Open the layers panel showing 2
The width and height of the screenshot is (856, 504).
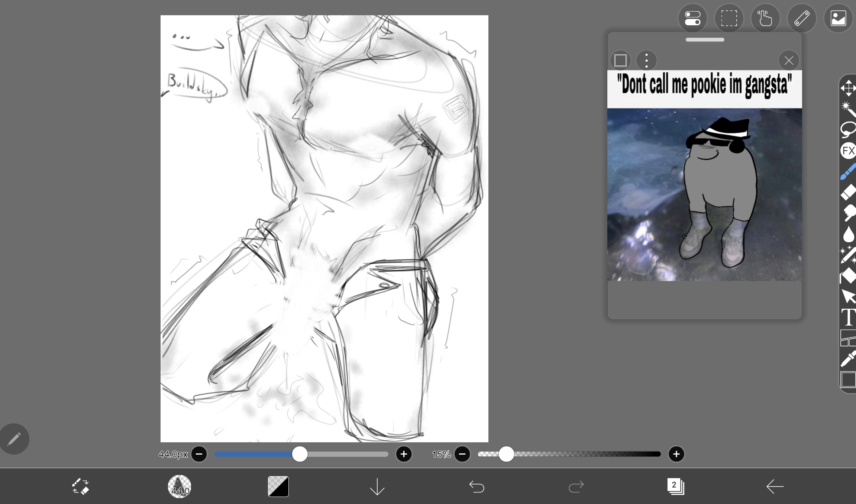[x=675, y=486]
